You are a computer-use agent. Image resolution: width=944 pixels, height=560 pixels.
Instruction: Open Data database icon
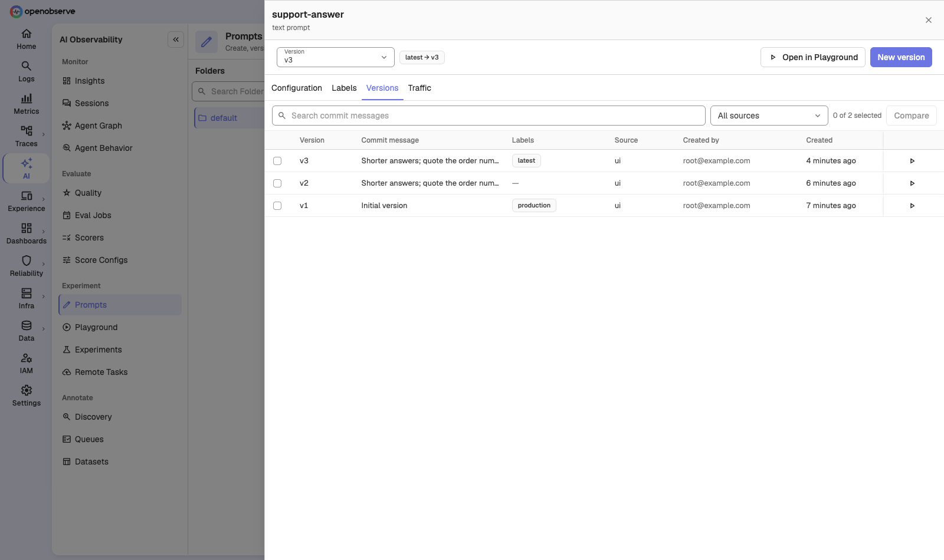26,325
